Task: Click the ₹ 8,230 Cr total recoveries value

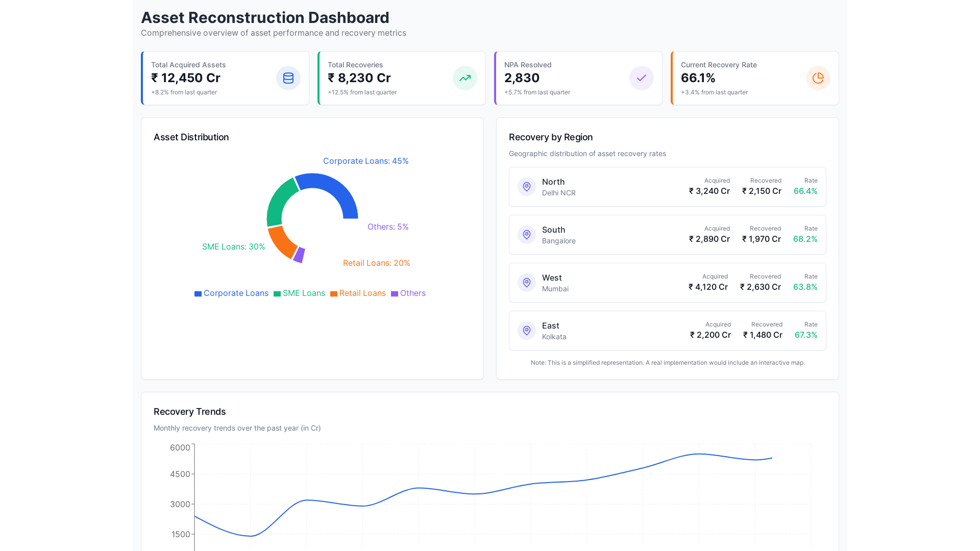Action: [359, 78]
